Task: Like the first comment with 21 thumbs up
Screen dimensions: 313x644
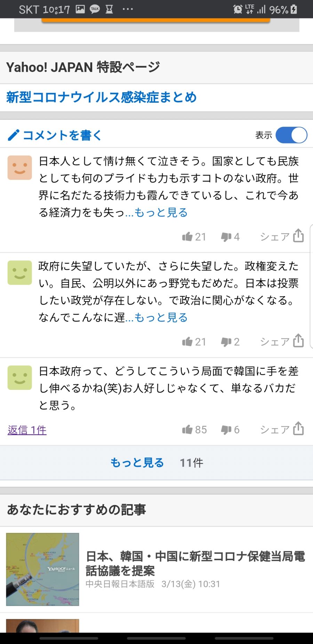Action: coord(187,237)
